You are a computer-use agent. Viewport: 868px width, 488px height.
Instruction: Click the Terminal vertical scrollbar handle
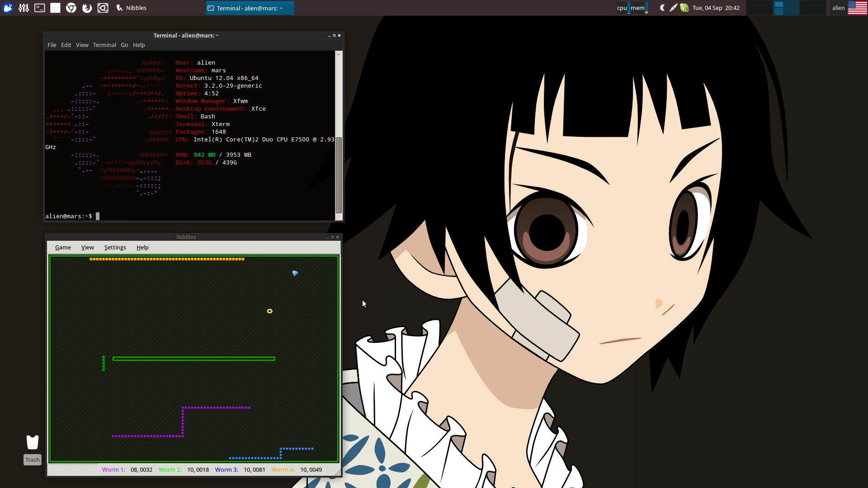[x=339, y=174]
